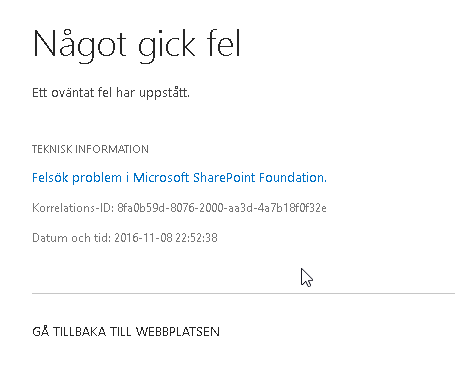Image resolution: width=455 pixels, height=381 pixels.
Task: Click the word Foundation in the blue link
Action: point(292,178)
